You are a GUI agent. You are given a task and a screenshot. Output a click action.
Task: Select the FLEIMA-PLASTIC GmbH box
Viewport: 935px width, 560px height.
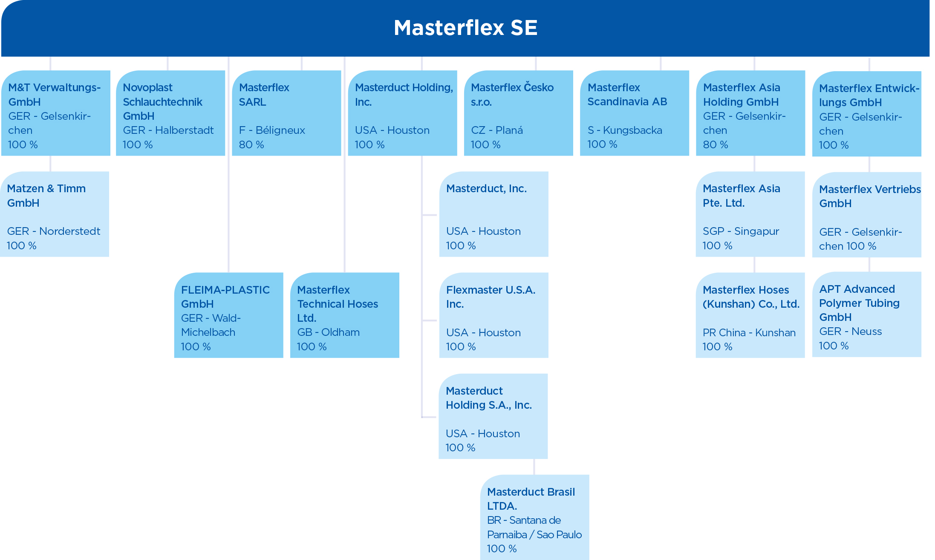(229, 315)
